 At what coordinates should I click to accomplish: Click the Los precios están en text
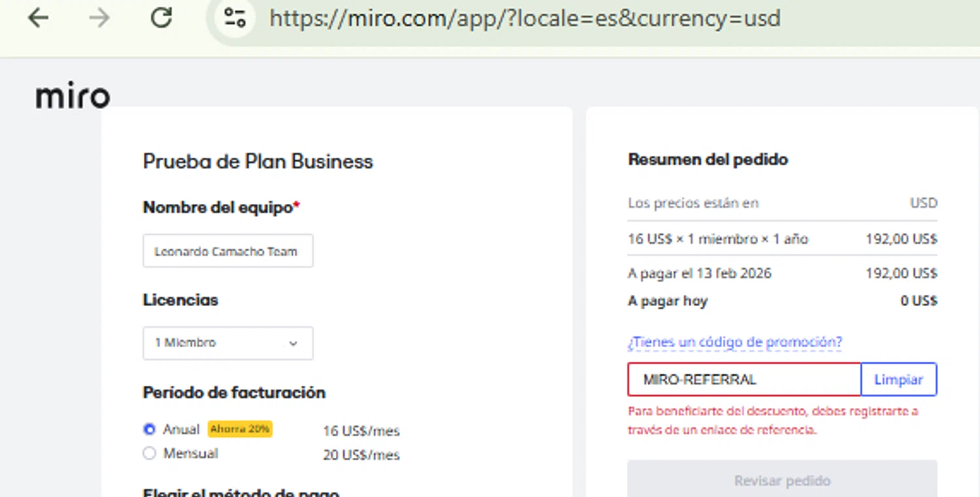(693, 203)
